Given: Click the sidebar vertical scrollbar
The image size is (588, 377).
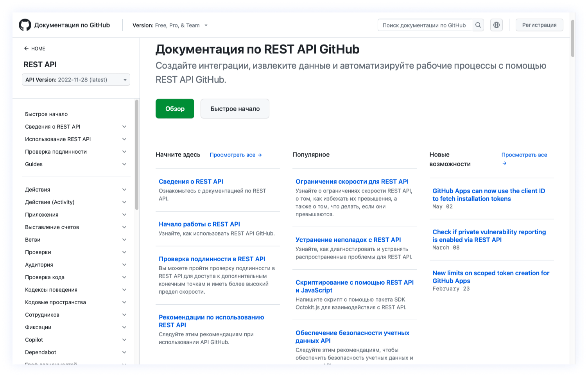Looking at the screenshot, I should click(x=137, y=154).
